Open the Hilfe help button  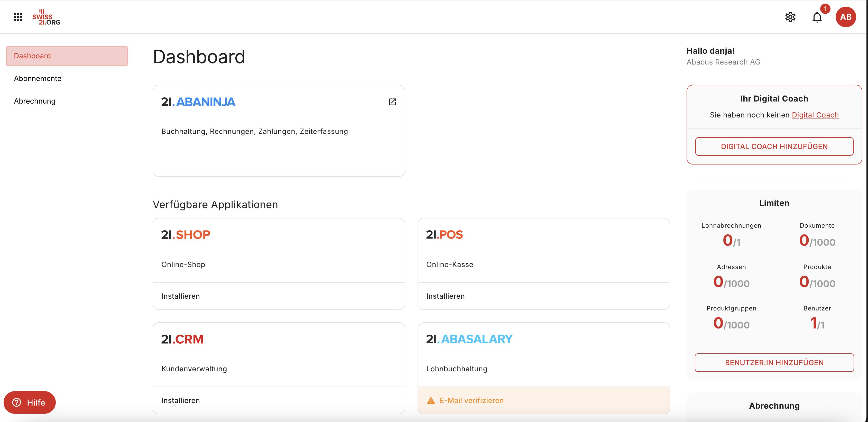point(30,402)
